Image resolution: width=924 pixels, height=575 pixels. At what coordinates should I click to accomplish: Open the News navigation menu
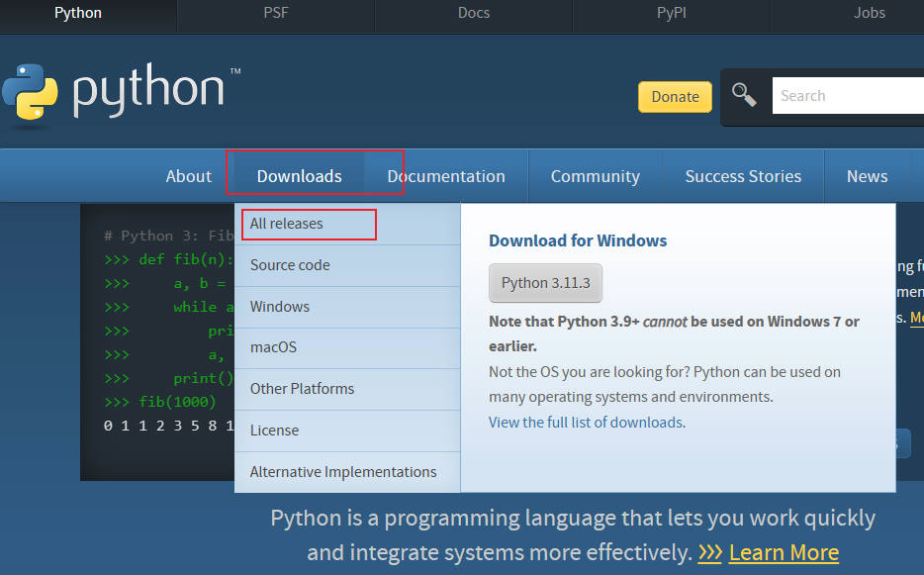pos(867,176)
